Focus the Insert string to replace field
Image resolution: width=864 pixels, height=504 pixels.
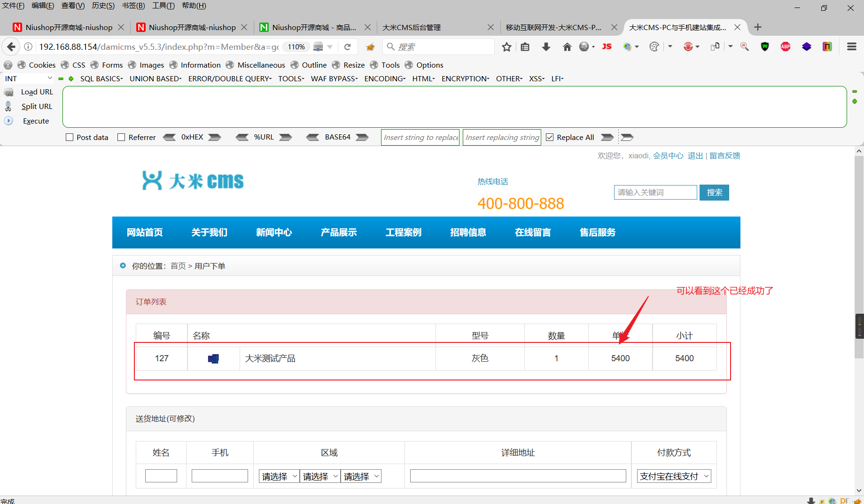420,137
